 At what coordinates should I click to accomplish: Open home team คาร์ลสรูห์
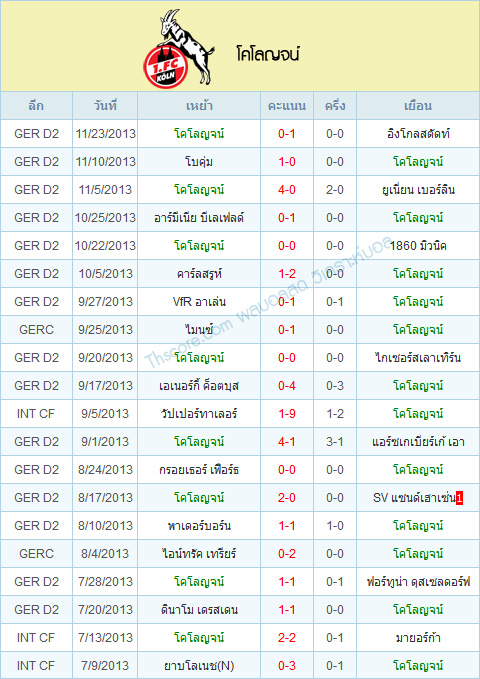[199, 274]
